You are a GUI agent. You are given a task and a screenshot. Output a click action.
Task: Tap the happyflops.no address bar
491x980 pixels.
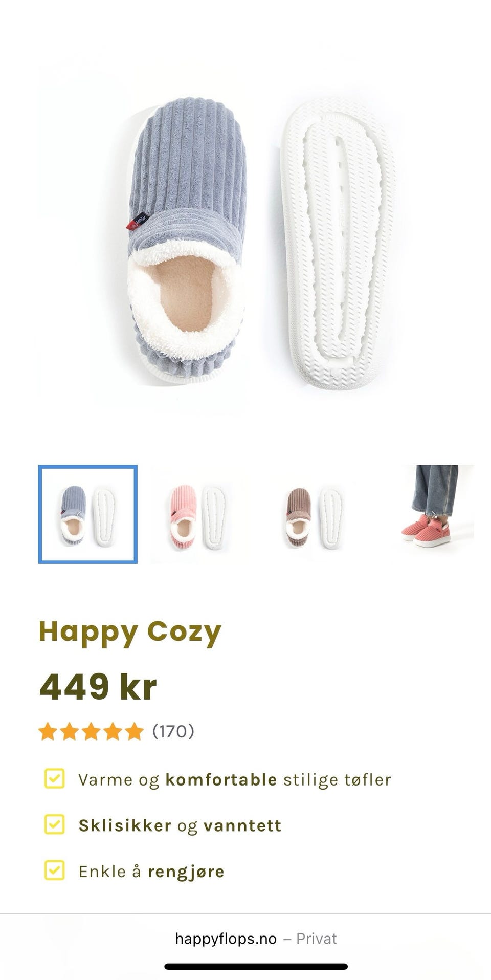click(256, 939)
